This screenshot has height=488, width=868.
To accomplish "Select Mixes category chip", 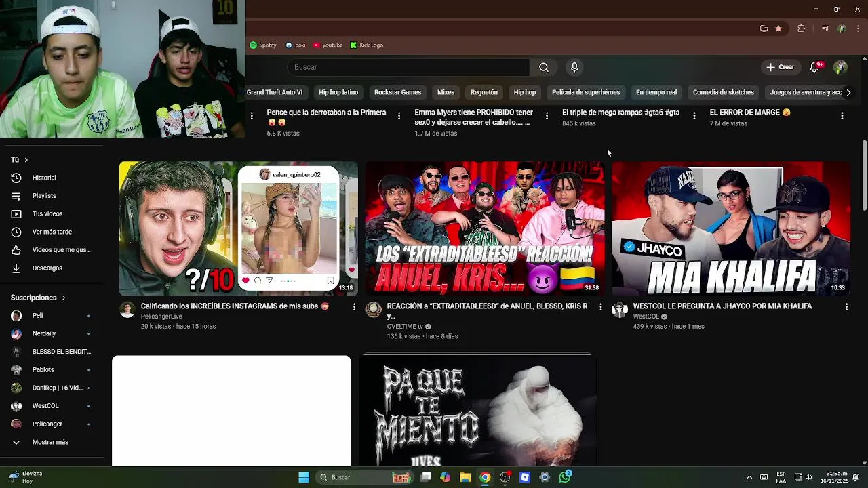I will 446,92.
